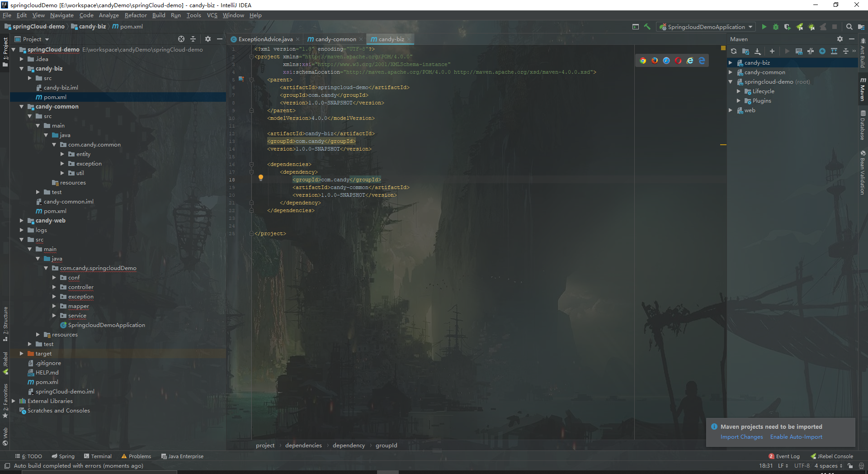
Task: Close the candy-biz editor tab
Action: pyautogui.click(x=409, y=39)
